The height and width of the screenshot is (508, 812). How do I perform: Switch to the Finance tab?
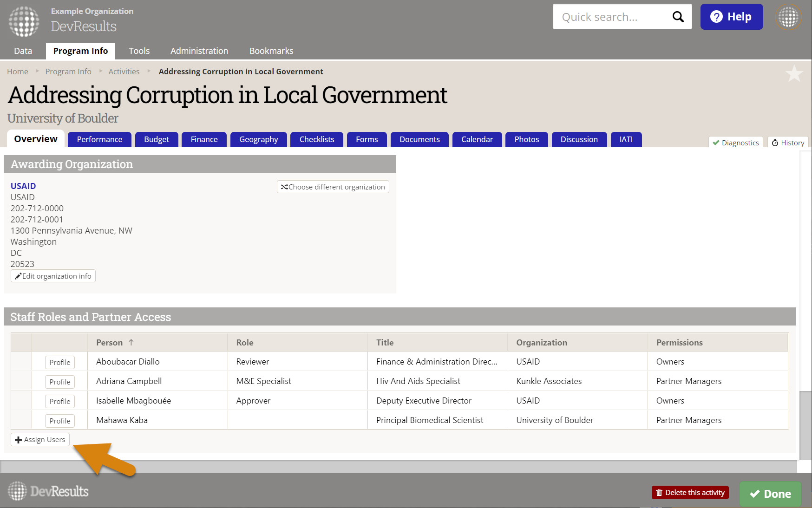(204, 139)
